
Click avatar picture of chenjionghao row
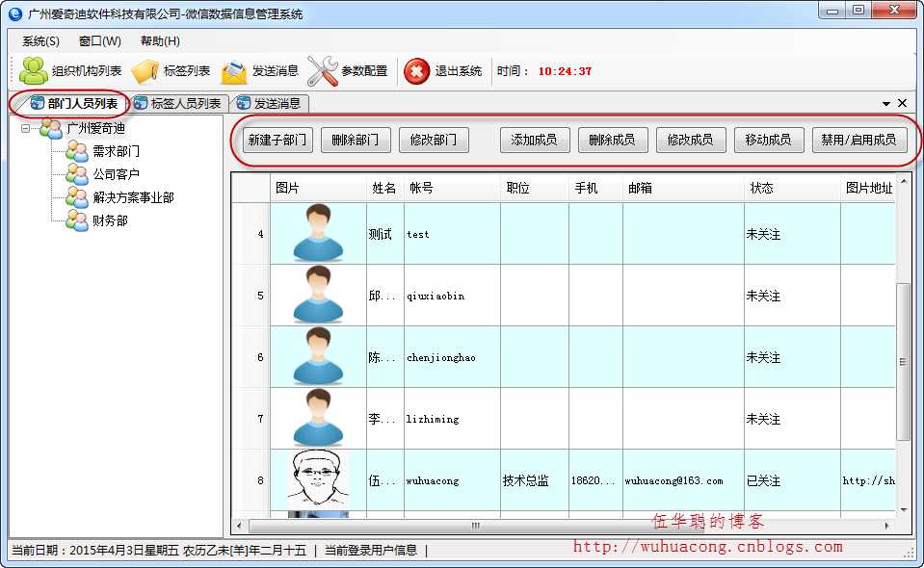coord(318,357)
